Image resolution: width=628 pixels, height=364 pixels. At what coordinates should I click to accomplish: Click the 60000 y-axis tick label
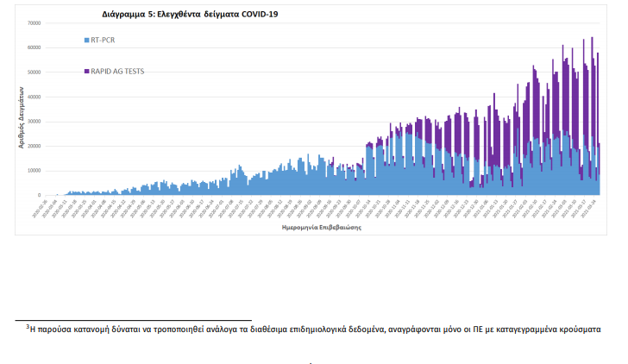(34, 47)
